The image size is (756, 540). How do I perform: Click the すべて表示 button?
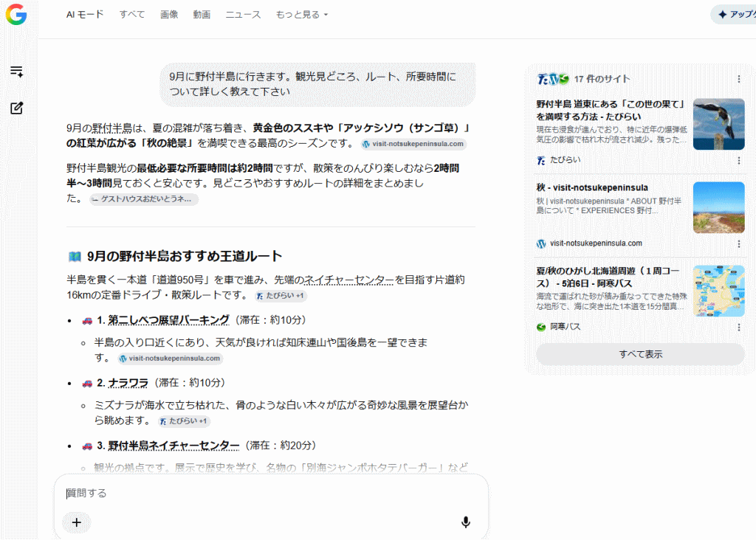click(640, 354)
